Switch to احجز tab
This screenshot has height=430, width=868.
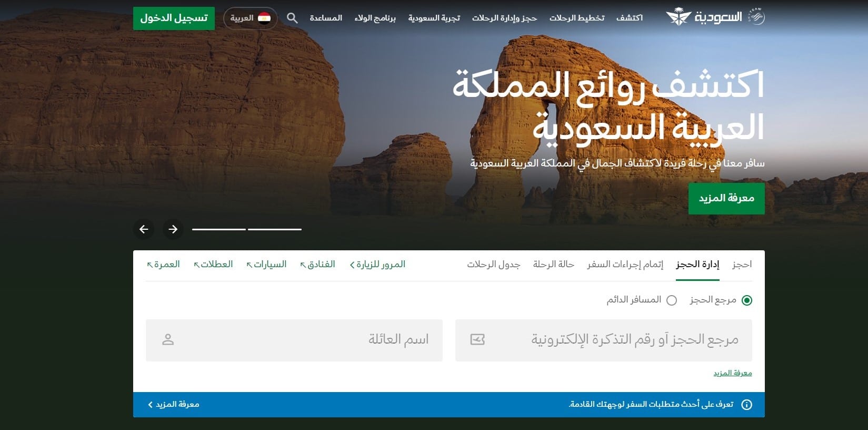742,264
